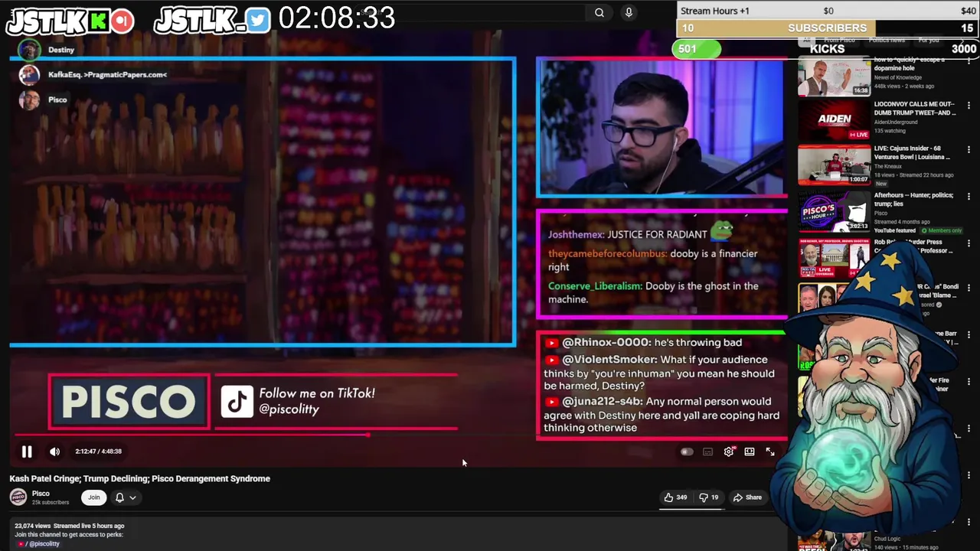Start voice search with the microphone
The image size is (980, 551).
[x=629, y=12]
